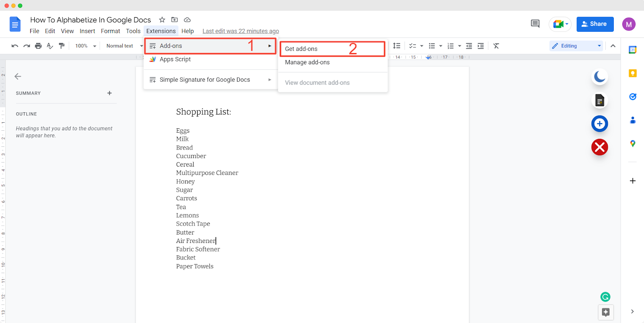Click the Explore button
Image resolution: width=644 pixels, height=323 pixels.
[x=606, y=312]
